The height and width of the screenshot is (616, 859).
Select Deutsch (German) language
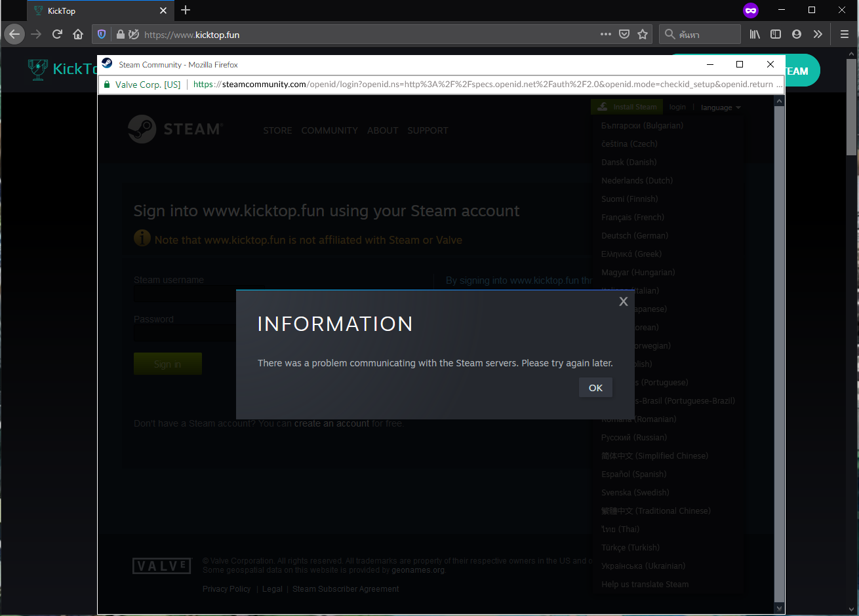(635, 235)
